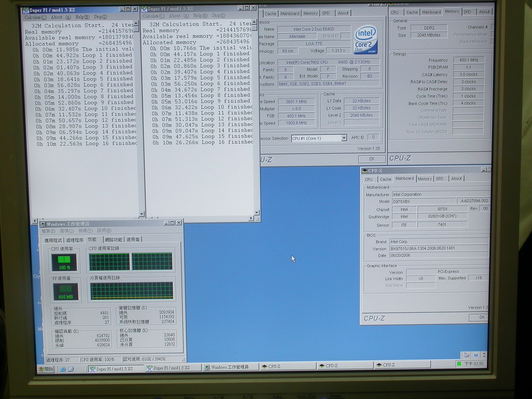The height and width of the screenshot is (399, 532).
Task: Click the language bar help icon
Action: pos(476,355)
